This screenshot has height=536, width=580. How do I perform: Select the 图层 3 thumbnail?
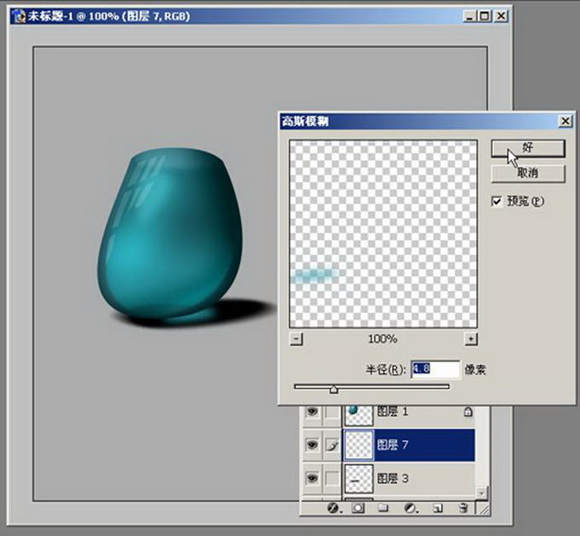tap(358, 479)
